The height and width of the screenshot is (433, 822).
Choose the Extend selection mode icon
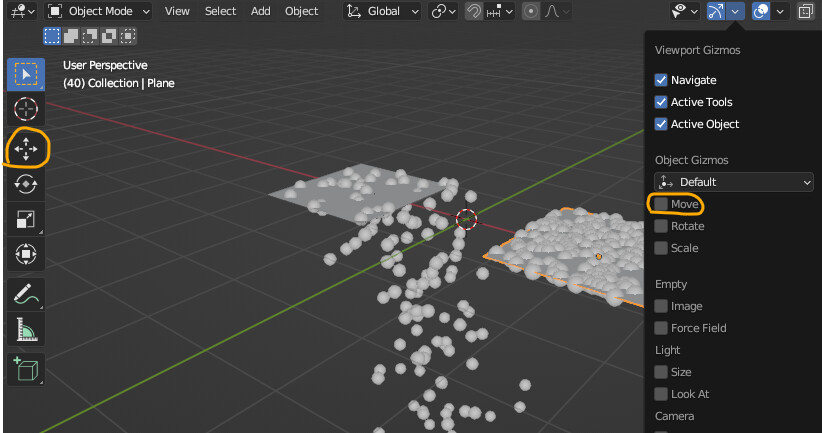(71, 36)
